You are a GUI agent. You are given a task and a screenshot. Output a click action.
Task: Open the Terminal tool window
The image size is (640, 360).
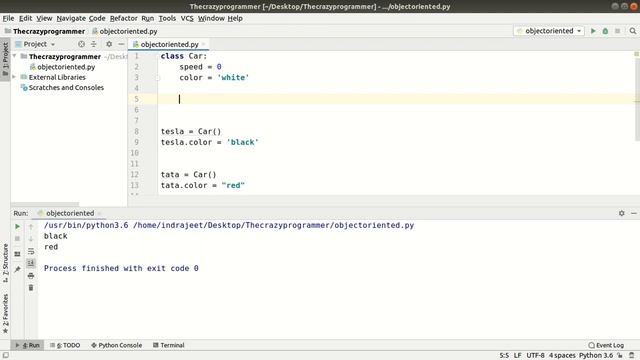(x=169, y=345)
